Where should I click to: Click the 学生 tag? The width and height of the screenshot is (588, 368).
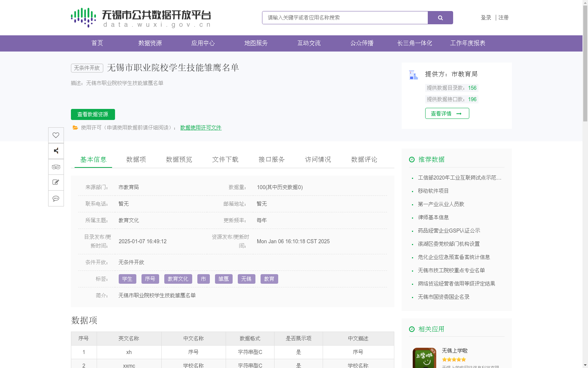click(128, 279)
